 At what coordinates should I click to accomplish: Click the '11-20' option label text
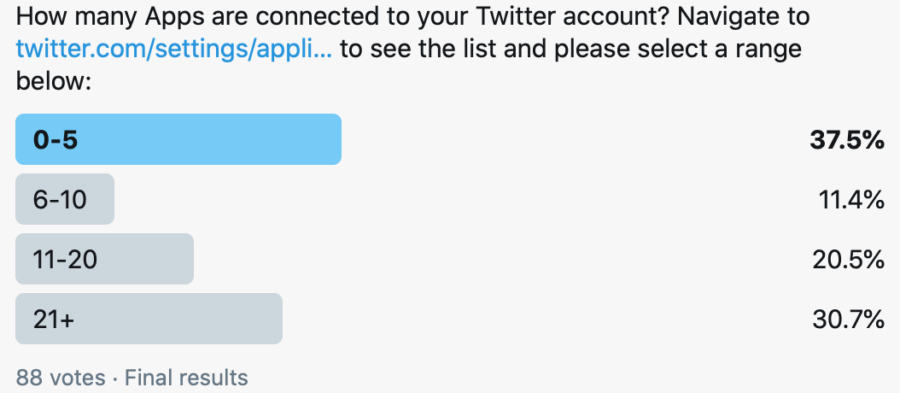pos(65,260)
